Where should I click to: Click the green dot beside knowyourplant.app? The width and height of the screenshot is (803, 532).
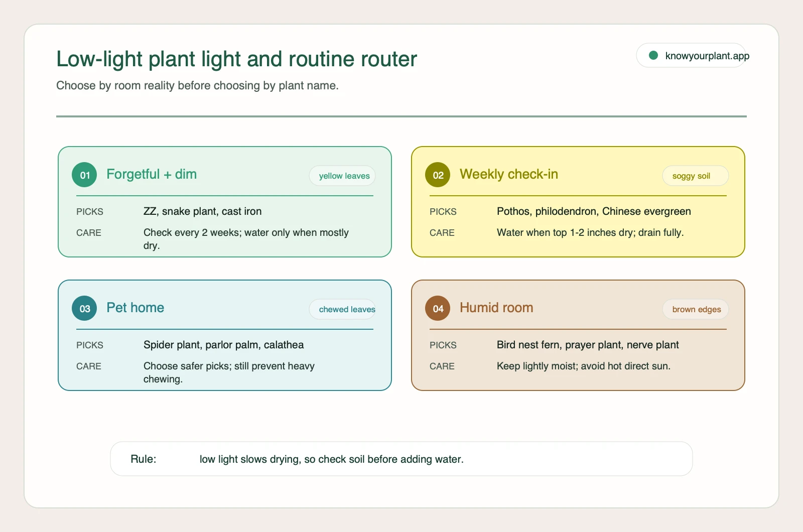pyautogui.click(x=653, y=55)
